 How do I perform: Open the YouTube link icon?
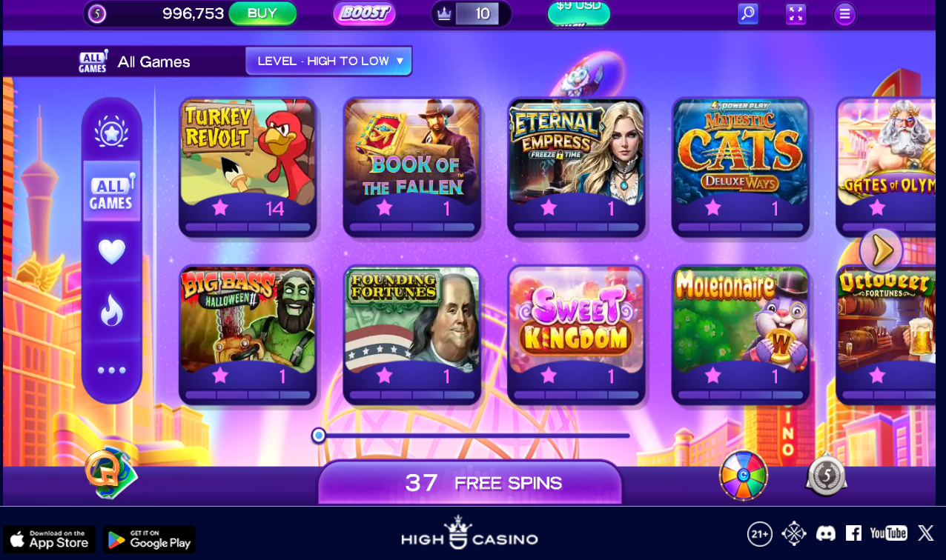(888, 533)
